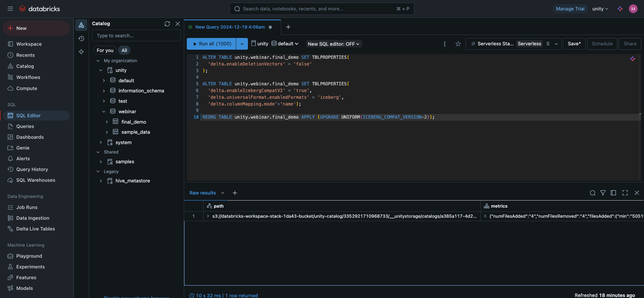Open the Run all options dropdown arrow
644x298 pixels.
242,44
